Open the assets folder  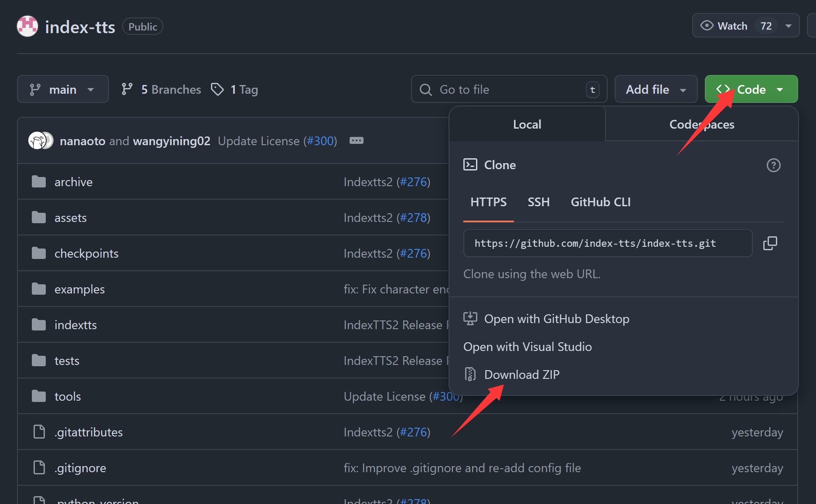pos(71,218)
